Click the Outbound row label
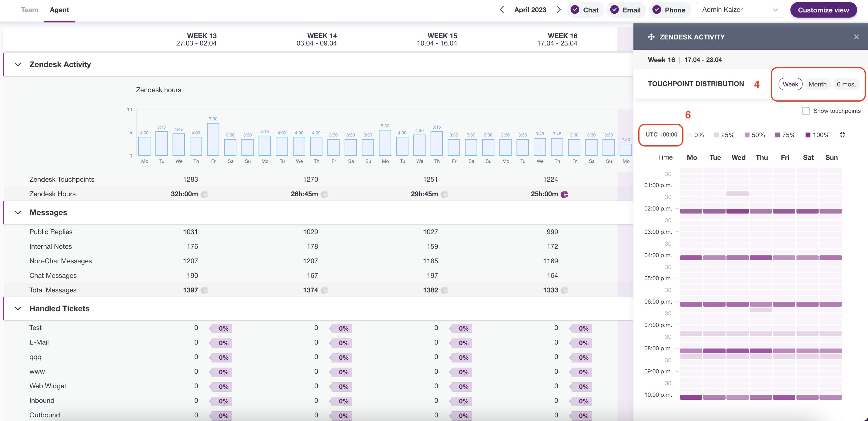 tap(45, 415)
